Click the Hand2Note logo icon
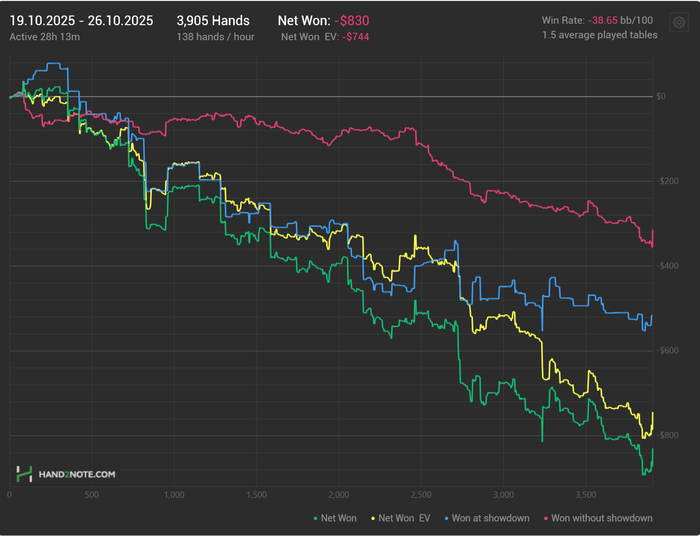This screenshot has height=536, width=700. (24, 474)
